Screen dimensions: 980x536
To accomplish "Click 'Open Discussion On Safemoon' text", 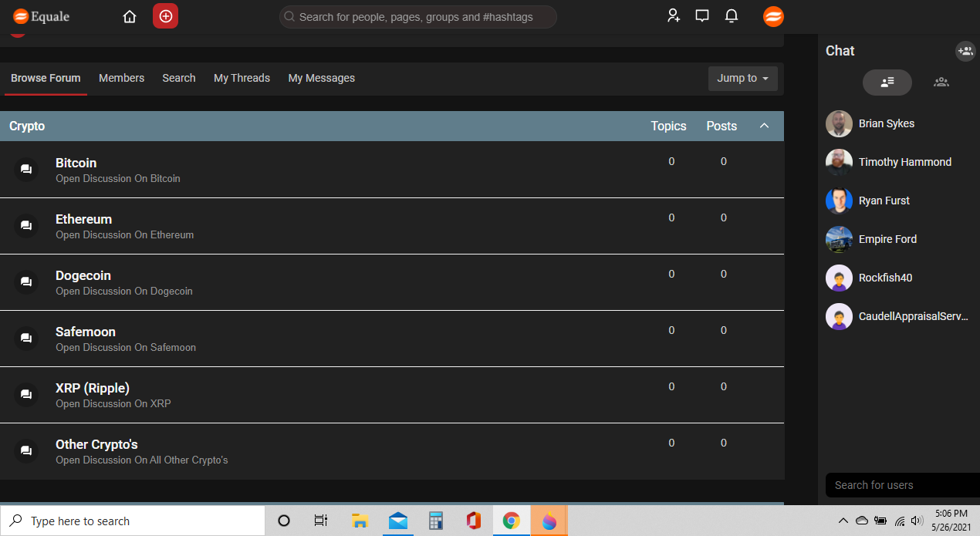I will click(x=126, y=347).
